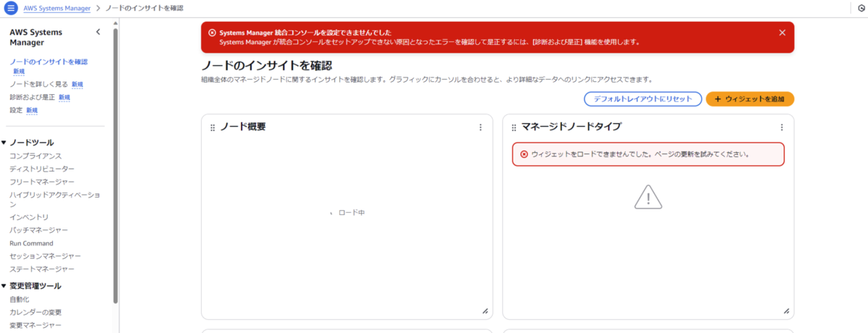Viewport: 868px width, 333px height.
Task: Click the warning triangle in マネージドノードタイプ widget
Action: click(648, 197)
